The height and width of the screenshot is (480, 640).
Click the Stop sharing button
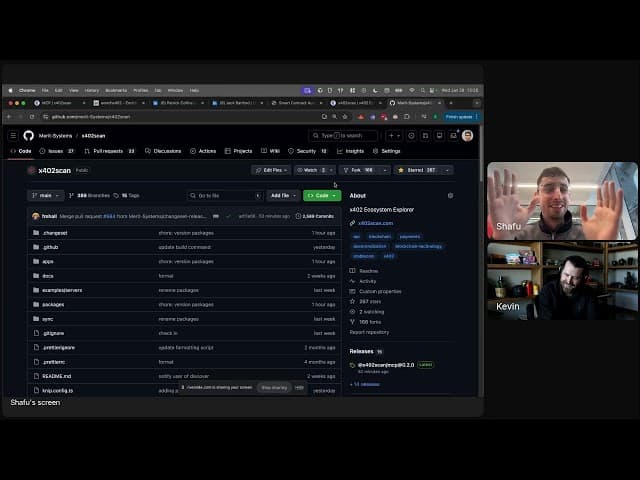[x=274, y=387]
